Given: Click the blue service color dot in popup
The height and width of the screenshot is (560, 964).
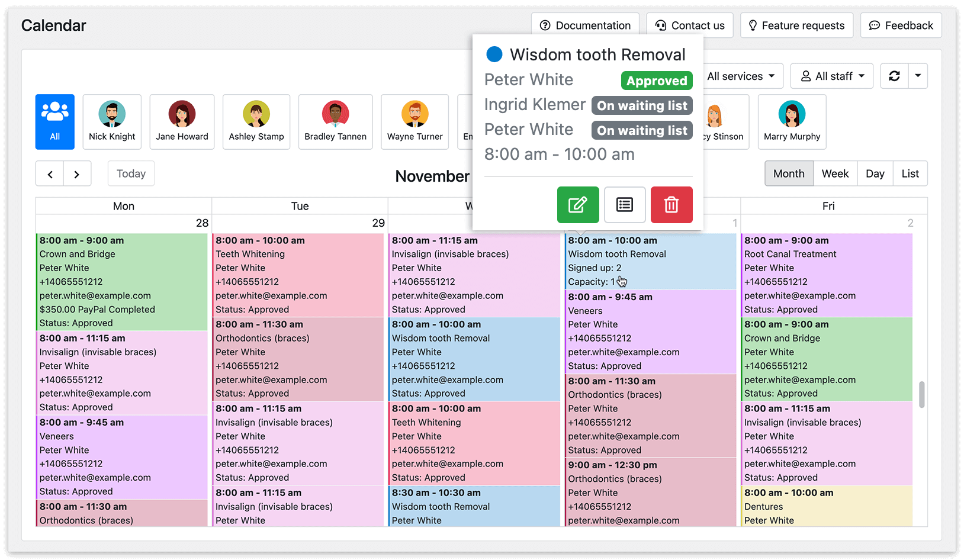Looking at the screenshot, I should tap(494, 54).
